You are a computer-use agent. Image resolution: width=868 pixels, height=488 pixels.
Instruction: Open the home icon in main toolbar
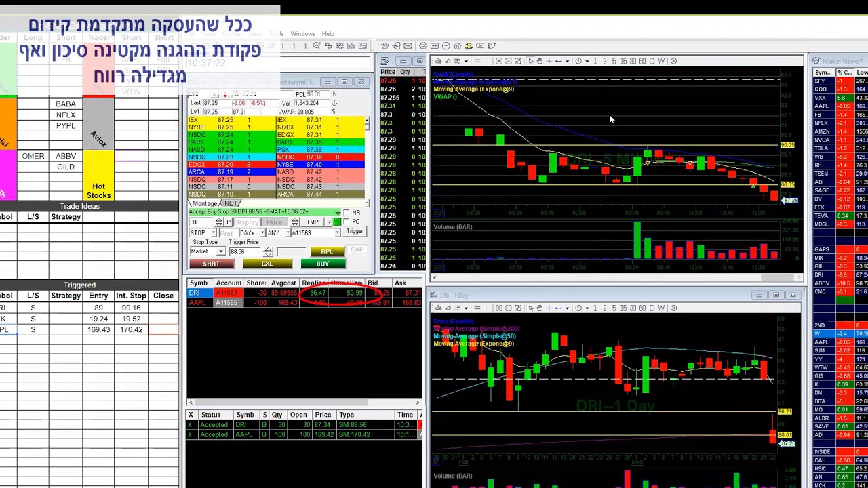pos(457,45)
